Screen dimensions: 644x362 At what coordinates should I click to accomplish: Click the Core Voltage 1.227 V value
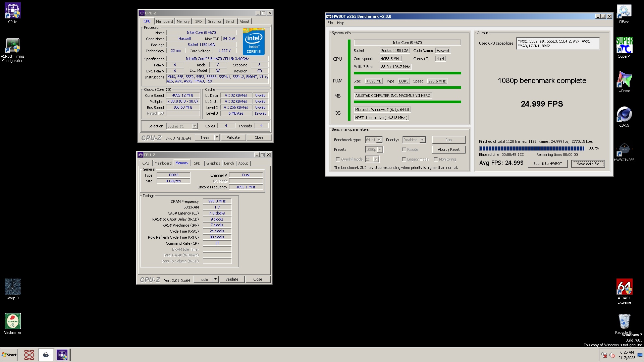point(224,51)
